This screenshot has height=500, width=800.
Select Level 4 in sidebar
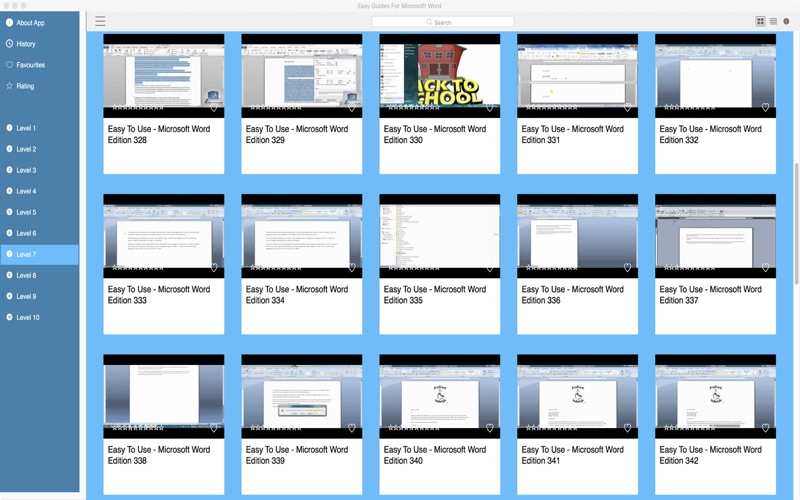40,191
